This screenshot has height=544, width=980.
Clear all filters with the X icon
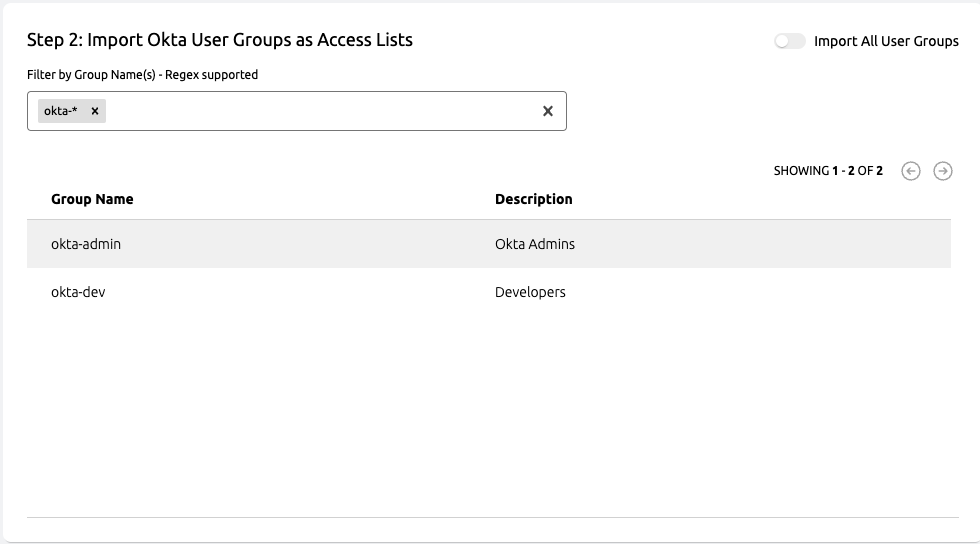[x=547, y=111]
